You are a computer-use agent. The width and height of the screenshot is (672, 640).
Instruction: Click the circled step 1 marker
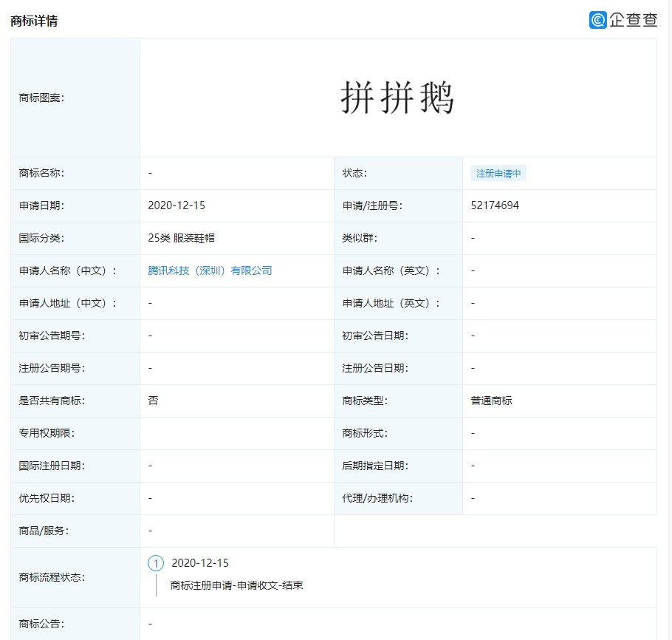tap(156, 563)
